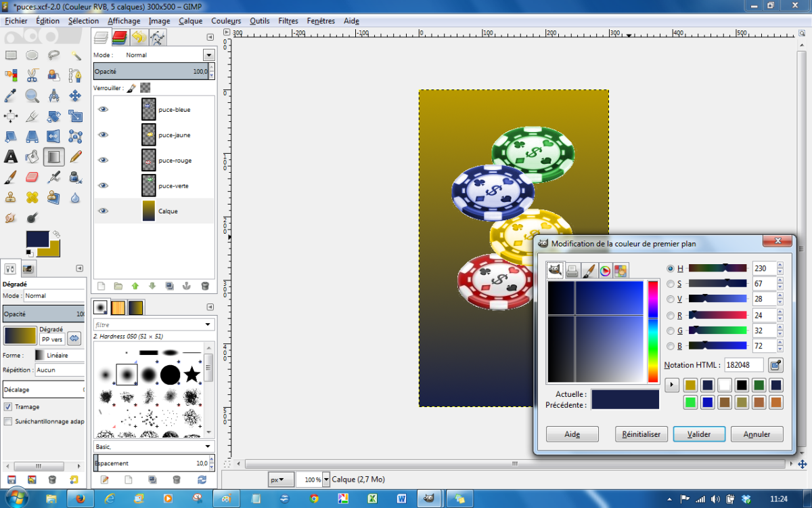Open the layer Mode Normal dropdown
Viewport: 812px width, 508px height.
point(208,55)
